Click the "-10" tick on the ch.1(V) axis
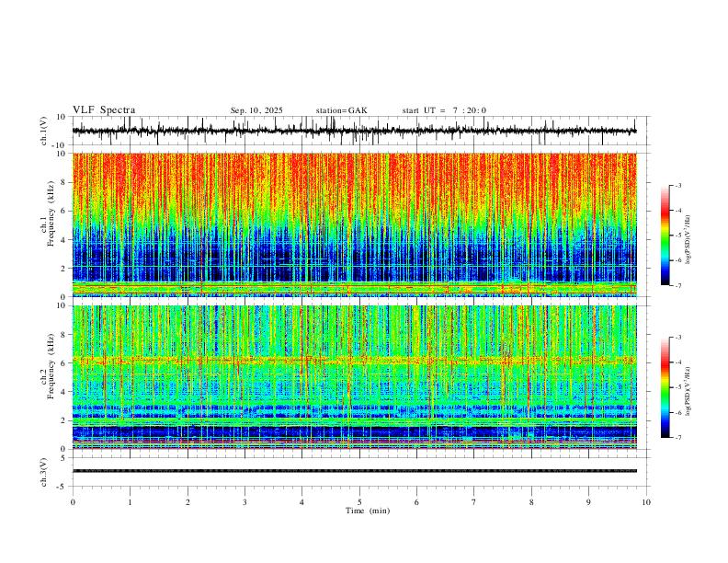728x563 pixels. [x=60, y=145]
